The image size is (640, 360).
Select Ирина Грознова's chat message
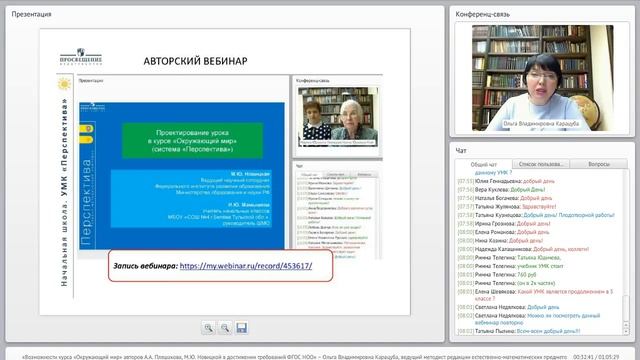point(504,224)
